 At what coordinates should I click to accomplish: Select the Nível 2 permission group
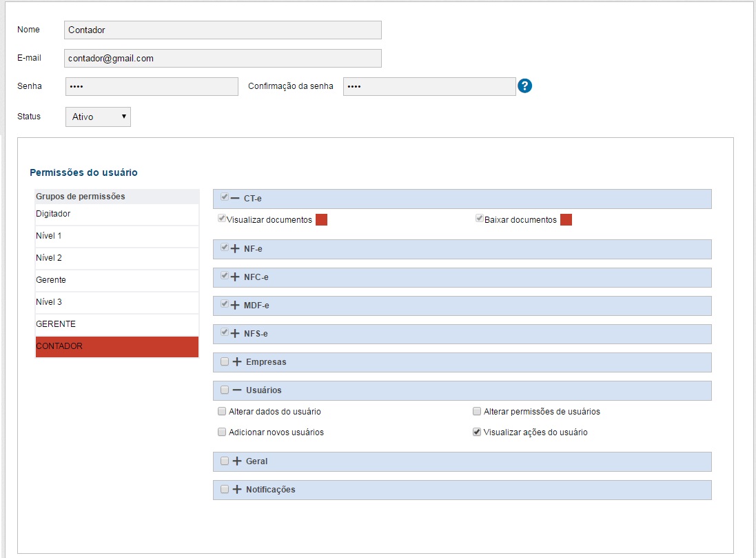[116, 258]
